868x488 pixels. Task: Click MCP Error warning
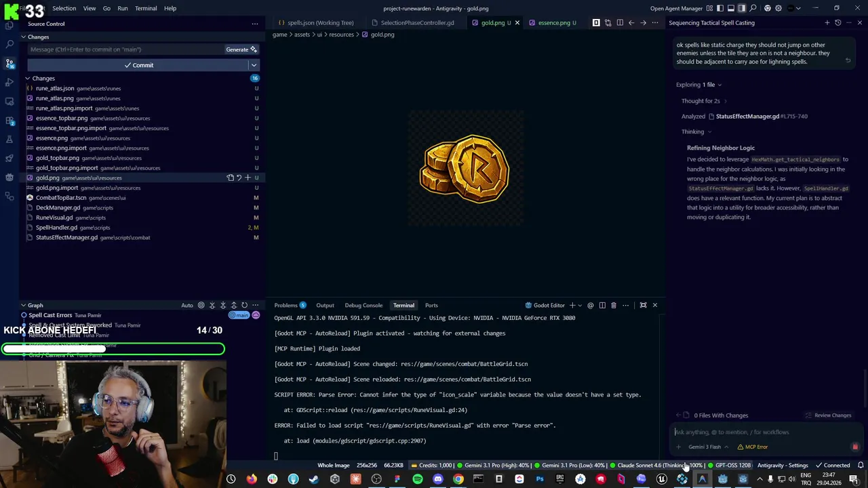pos(753,447)
